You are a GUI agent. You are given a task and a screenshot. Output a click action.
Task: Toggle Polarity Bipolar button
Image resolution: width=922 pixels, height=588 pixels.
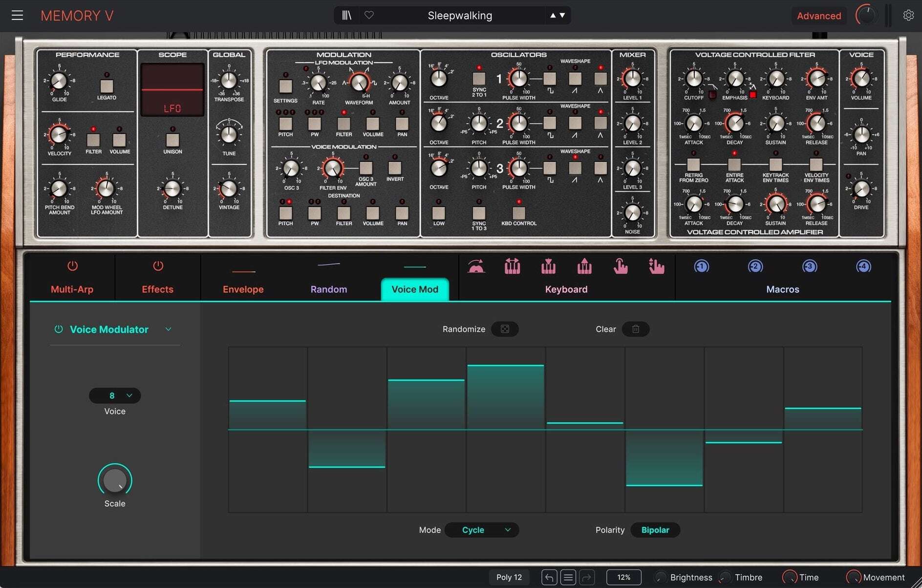click(655, 530)
